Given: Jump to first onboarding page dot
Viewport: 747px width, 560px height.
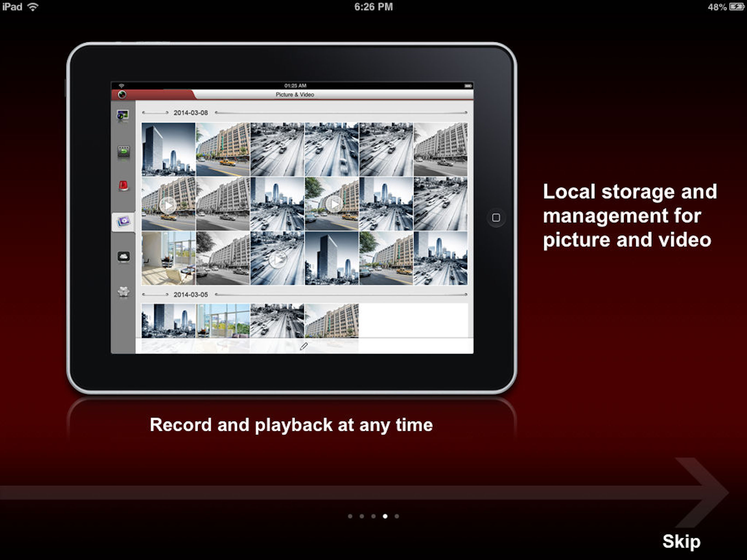Looking at the screenshot, I should coord(350,516).
